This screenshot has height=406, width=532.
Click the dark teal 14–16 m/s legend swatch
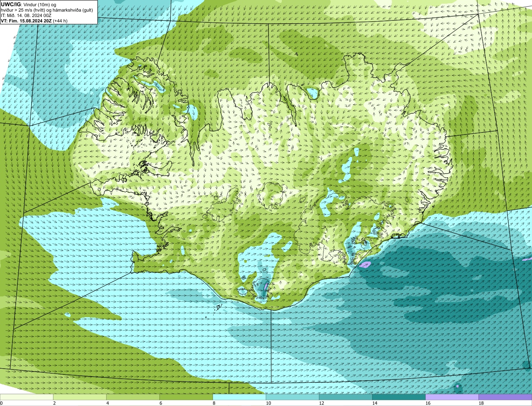(399, 397)
